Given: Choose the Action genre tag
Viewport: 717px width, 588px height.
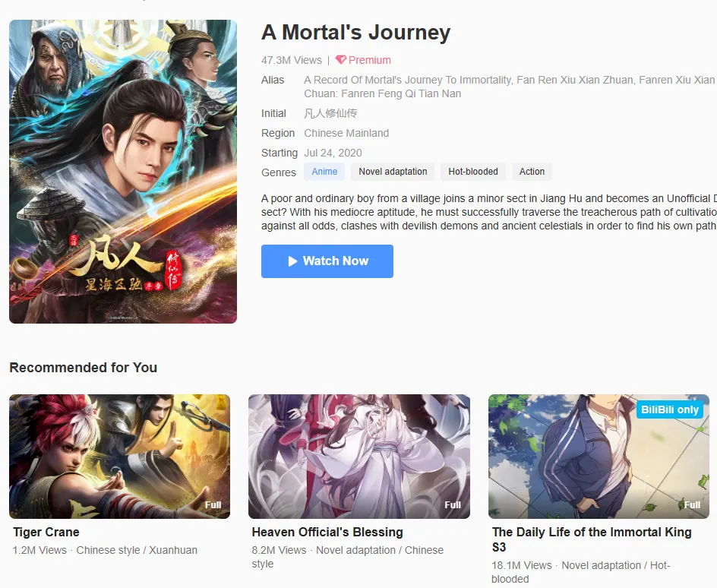Looking at the screenshot, I should 532,172.
